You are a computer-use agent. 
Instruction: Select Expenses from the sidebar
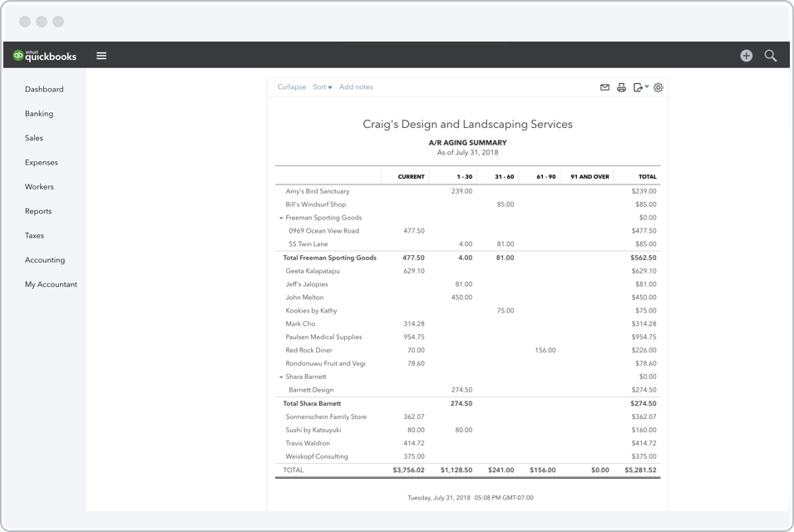pyautogui.click(x=42, y=163)
